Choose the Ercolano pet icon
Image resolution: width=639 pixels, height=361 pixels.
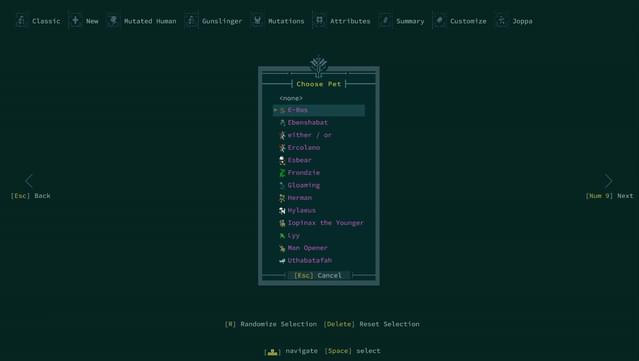pos(282,148)
